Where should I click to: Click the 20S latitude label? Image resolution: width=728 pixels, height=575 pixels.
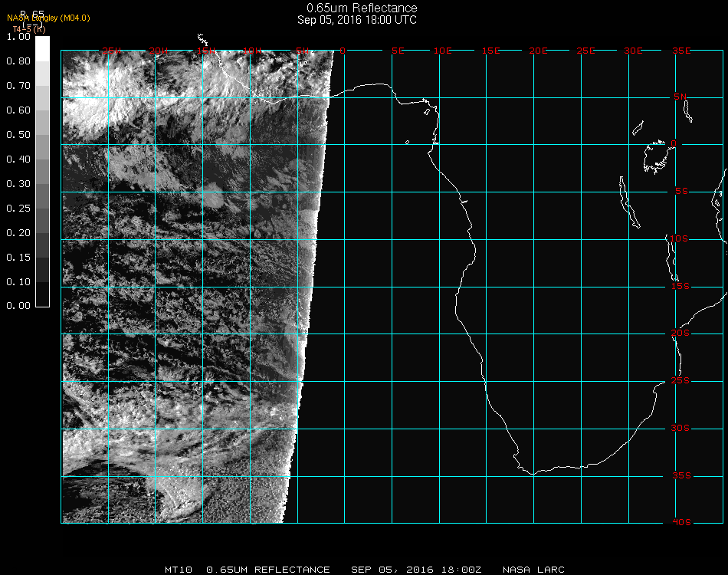coord(680,333)
